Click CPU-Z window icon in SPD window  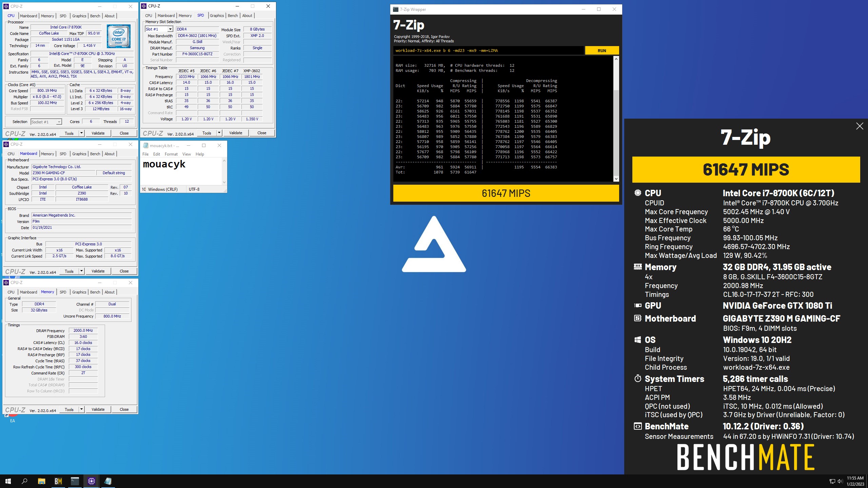pyautogui.click(x=144, y=6)
